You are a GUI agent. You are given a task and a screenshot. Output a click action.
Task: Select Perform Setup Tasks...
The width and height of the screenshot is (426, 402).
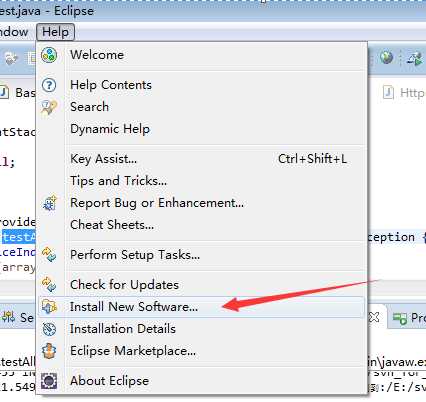pos(201,255)
